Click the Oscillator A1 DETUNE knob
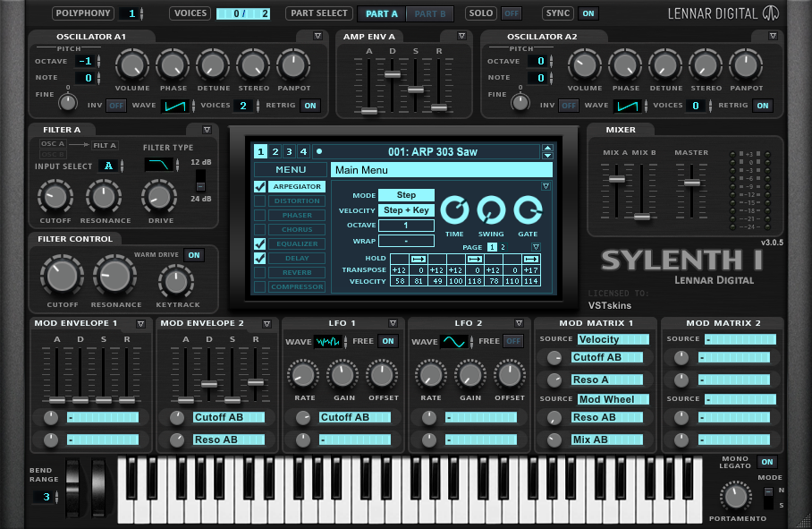 pyautogui.click(x=213, y=66)
